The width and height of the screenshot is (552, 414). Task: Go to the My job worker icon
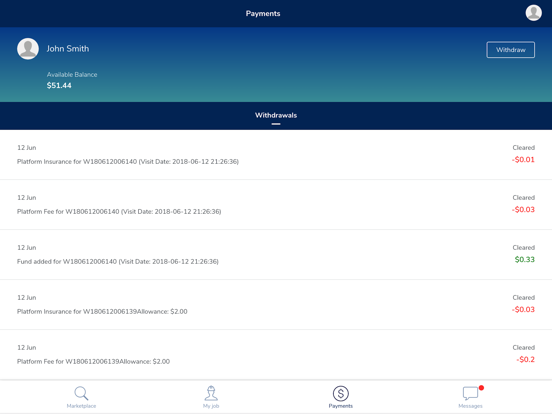coord(211,393)
